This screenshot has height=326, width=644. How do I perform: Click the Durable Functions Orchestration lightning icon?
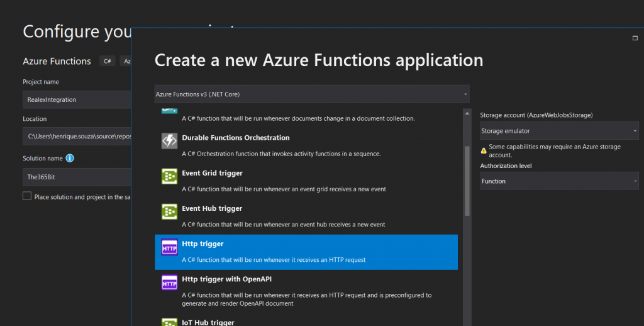(x=169, y=141)
